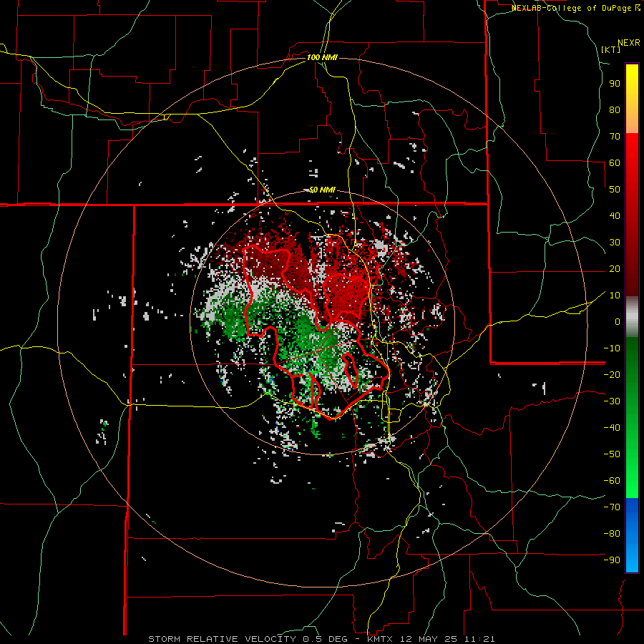Click the -90 value on velocity scale
This screenshot has width=644, height=644.
(x=612, y=560)
